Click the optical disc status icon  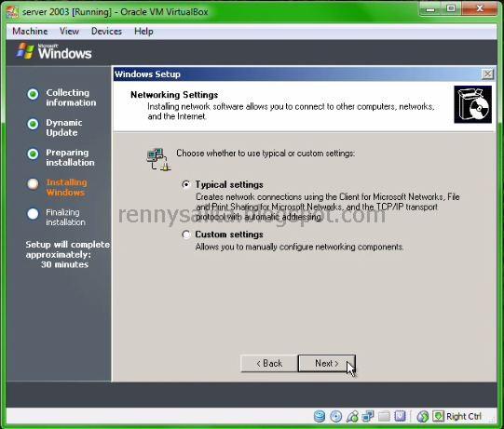(336, 417)
